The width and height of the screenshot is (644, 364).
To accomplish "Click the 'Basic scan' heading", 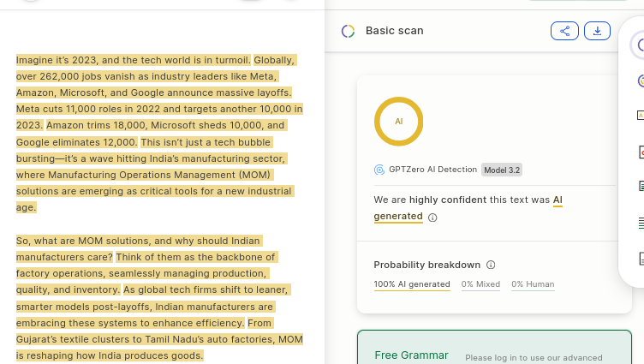I will coord(394,31).
